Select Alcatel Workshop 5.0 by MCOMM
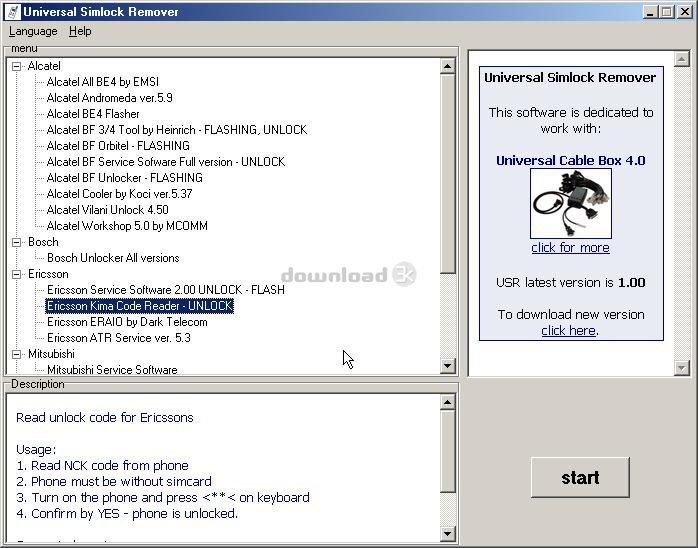This screenshot has width=698, height=548. (127, 226)
